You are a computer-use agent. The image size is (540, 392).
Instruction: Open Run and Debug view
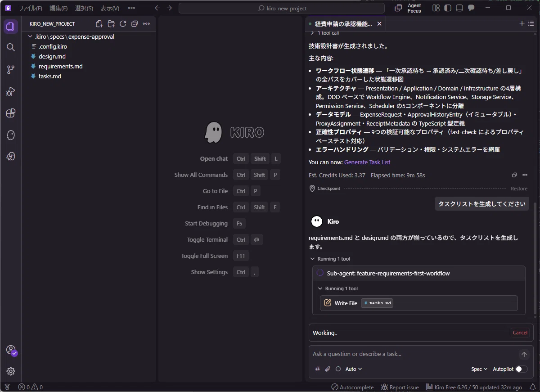tap(11, 91)
